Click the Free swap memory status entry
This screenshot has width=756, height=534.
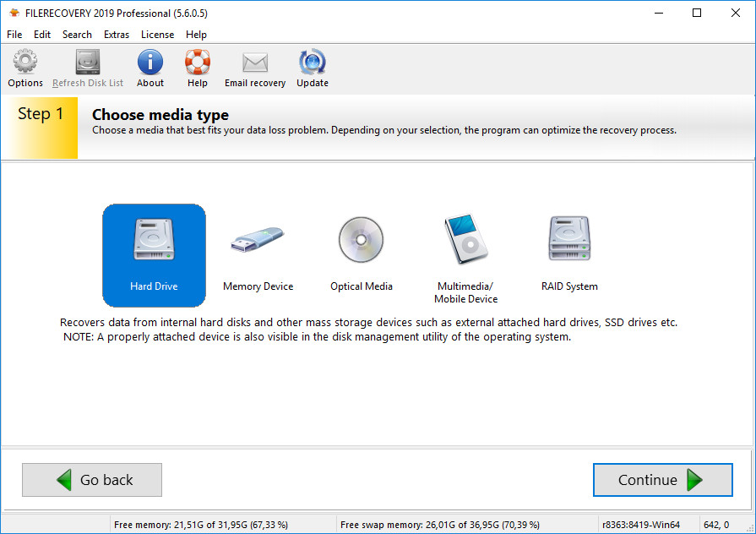(440, 525)
